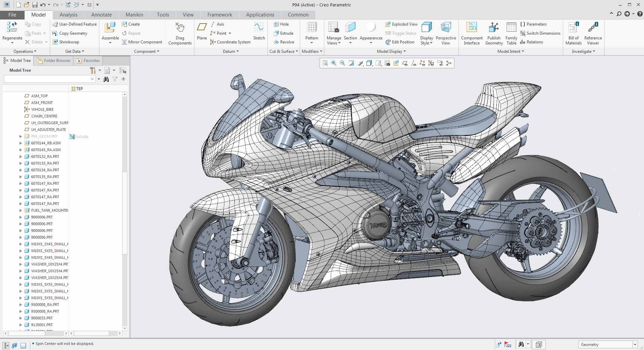Toggle annotation display in graphics toolbar
Screen dimensions: 644x350
click(440, 63)
